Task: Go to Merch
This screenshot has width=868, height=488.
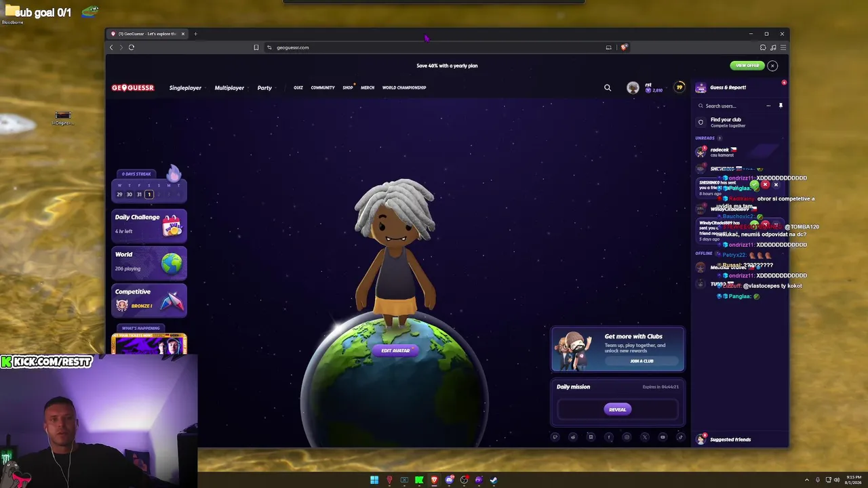Action: (368, 87)
